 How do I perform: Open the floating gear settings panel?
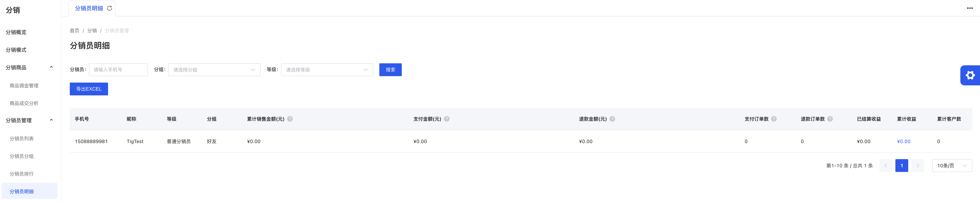[970, 75]
